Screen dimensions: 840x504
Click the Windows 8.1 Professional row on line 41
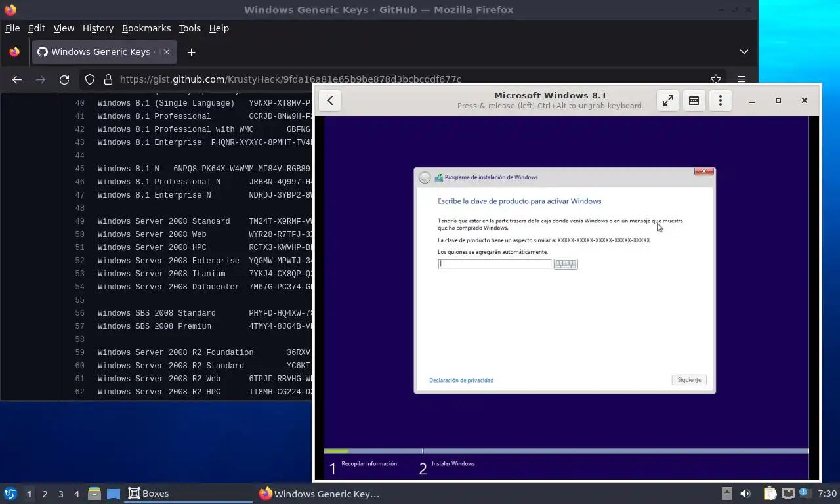coord(204,116)
